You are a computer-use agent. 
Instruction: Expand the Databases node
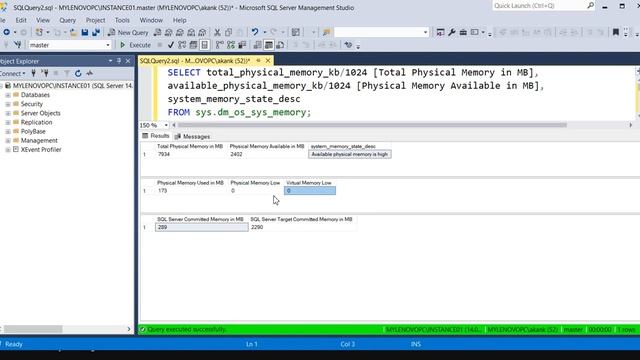click(x=7, y=95)
